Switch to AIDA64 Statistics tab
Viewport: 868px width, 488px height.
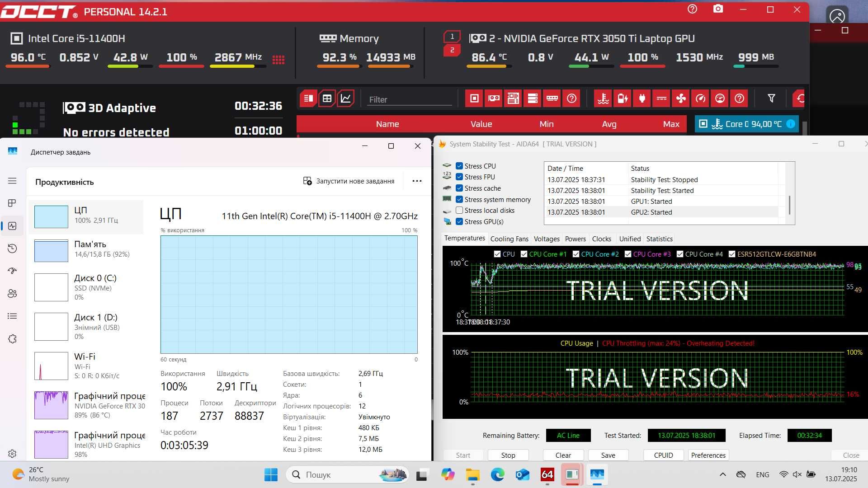[659, 239]
